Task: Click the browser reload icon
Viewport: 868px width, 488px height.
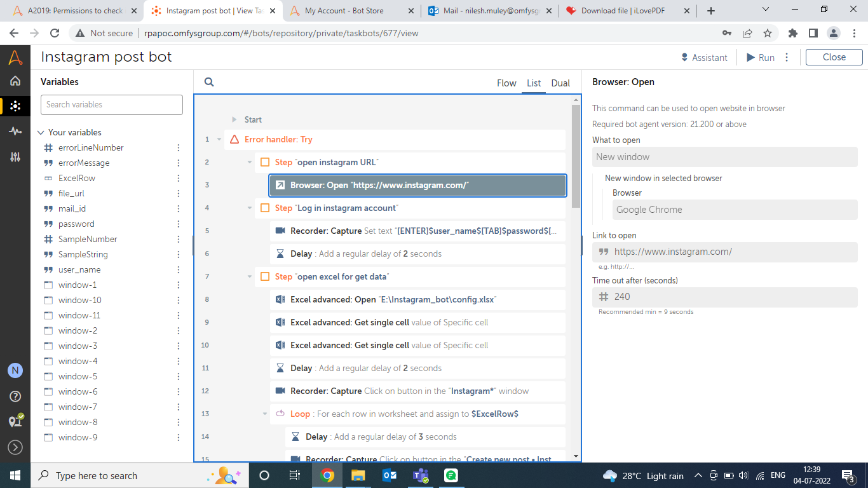Action: [55, 33]
